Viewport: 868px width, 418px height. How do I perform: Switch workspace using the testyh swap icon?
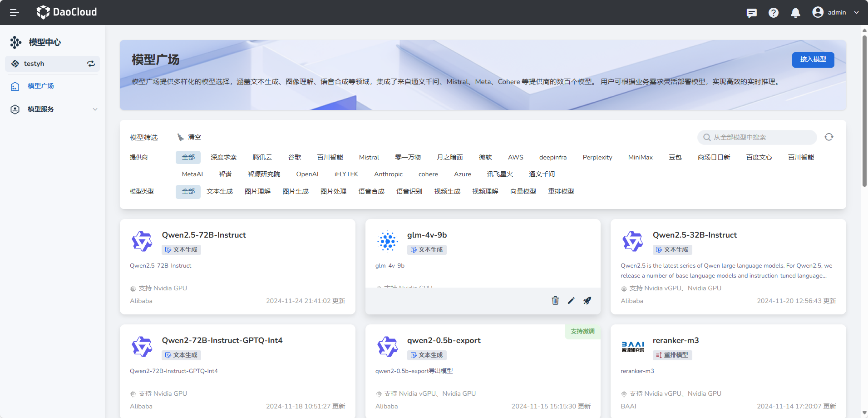pos(91,64)
